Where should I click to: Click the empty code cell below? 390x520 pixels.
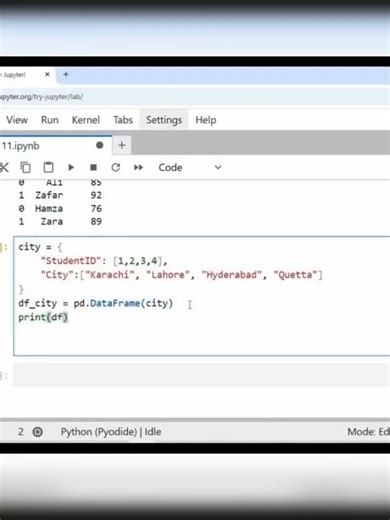click(x=201, y=375)
